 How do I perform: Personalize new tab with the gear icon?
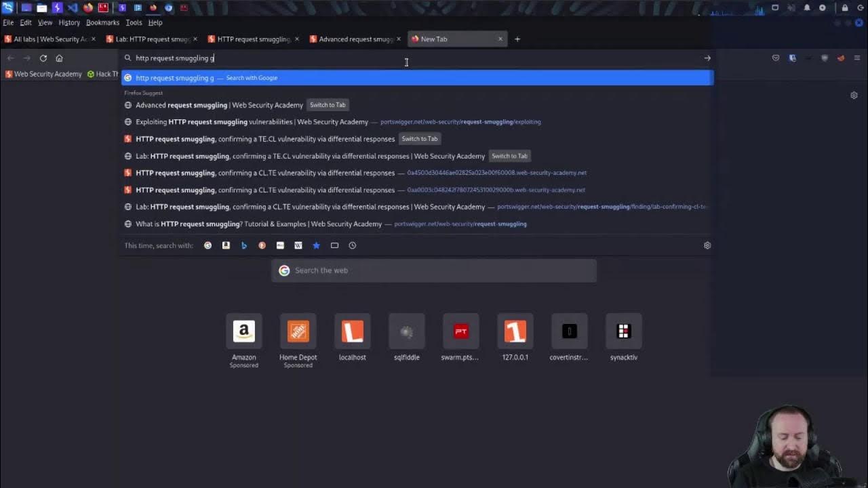coord(854,96)
